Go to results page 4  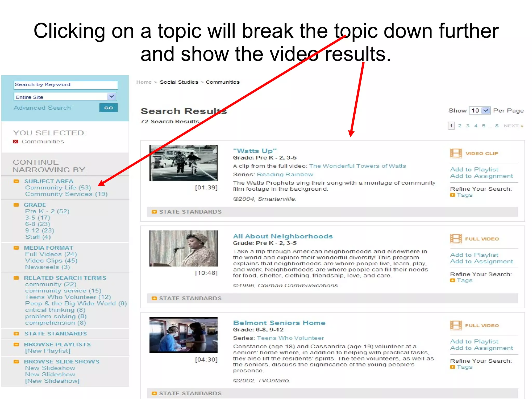[x=476, y=126]
